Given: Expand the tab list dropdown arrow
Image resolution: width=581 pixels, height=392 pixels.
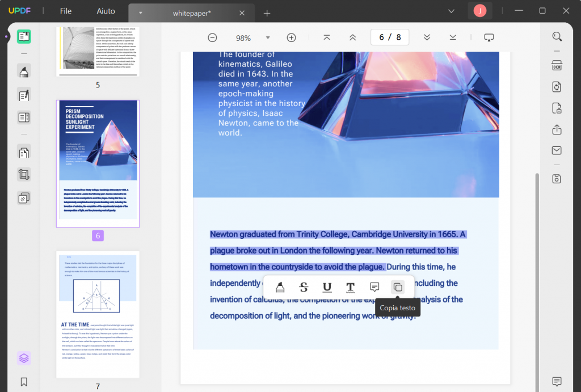Looking at the screenshot, I should coord(141,13).
